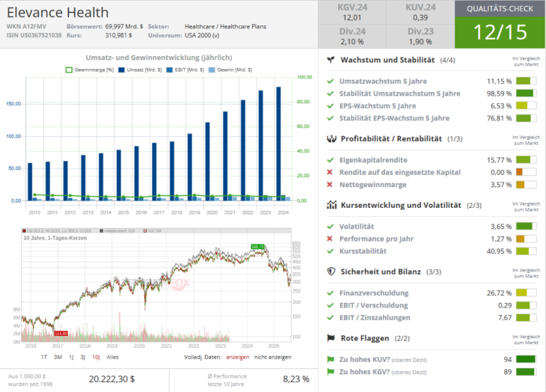The height and width of the screenshot is (392, 546).
Task: Click the checkmark next to Stabilität Umsatzwachstum 5 Jahre
Action: click(330, 94)
